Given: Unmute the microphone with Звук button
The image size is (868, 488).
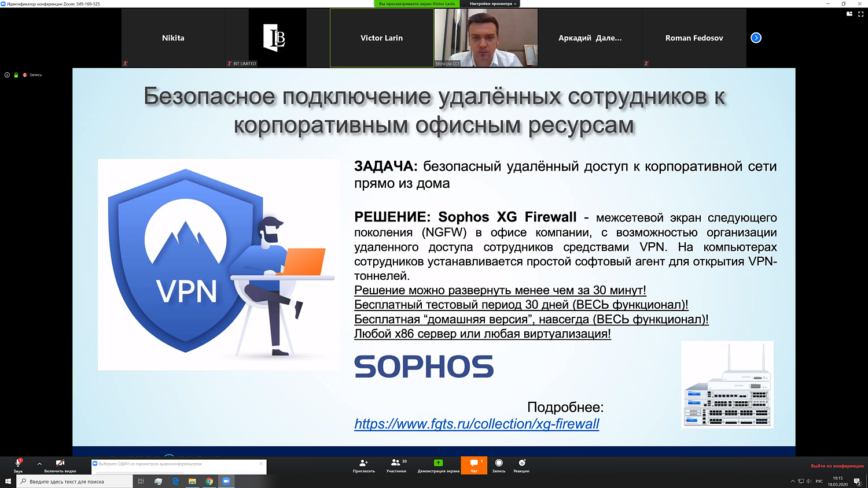Looking at the screenshot, I should (x=18, y=465).
